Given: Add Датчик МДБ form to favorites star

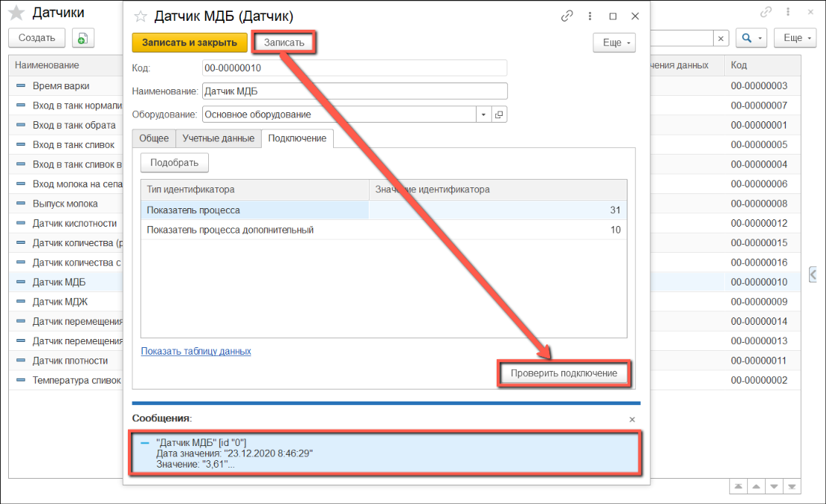Looking at the screenshot, I should click(141, 16).
